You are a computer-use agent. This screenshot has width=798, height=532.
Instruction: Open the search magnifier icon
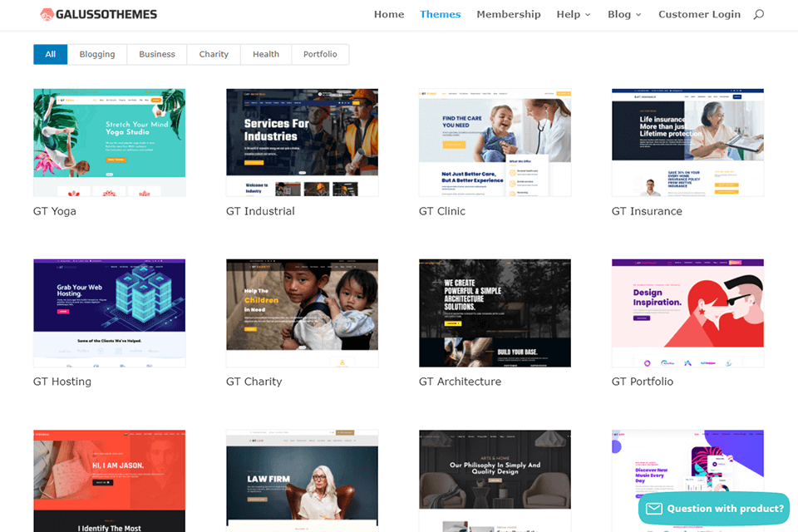[759, 14]
